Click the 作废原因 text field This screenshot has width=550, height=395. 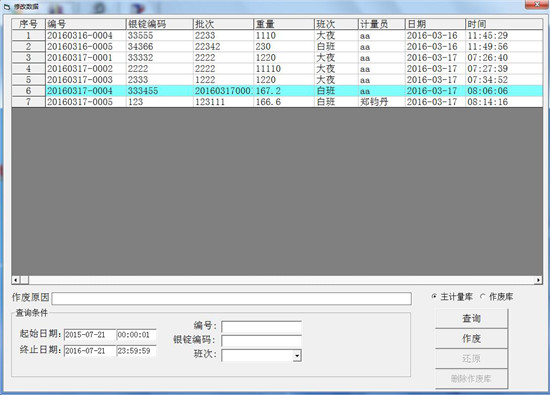click(x=232, y=298)
